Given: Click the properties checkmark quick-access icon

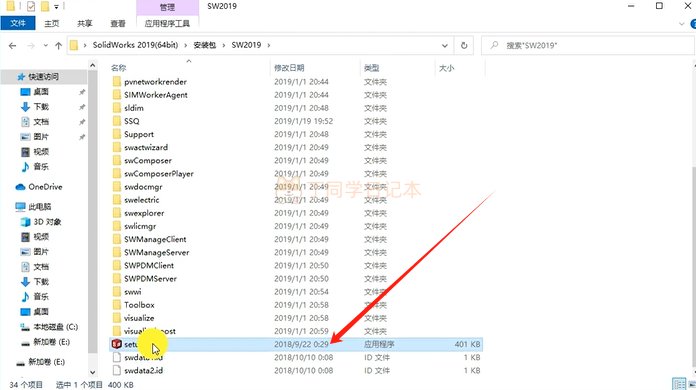Looking at the screenshot, I should (x=31, y=6).
